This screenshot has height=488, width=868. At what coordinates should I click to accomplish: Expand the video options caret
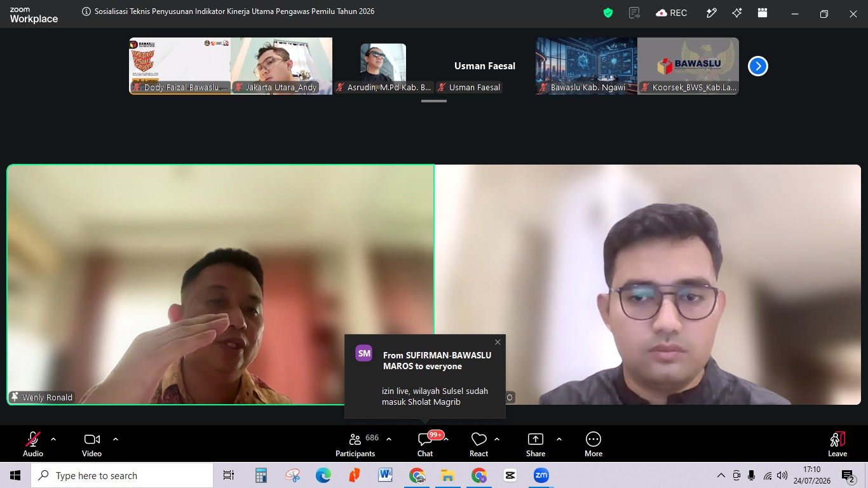pyautogui.click(x=116, y=439)
